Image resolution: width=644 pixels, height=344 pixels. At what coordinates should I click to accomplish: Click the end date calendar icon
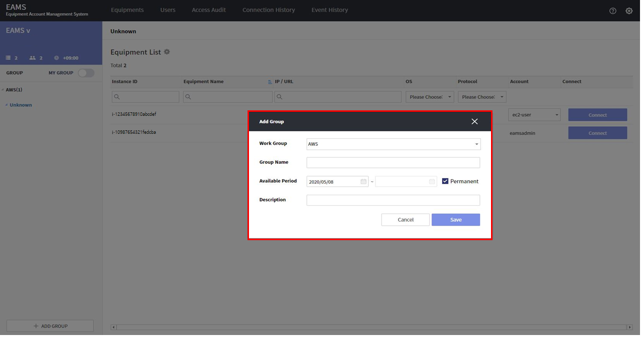tap(432, 182)
